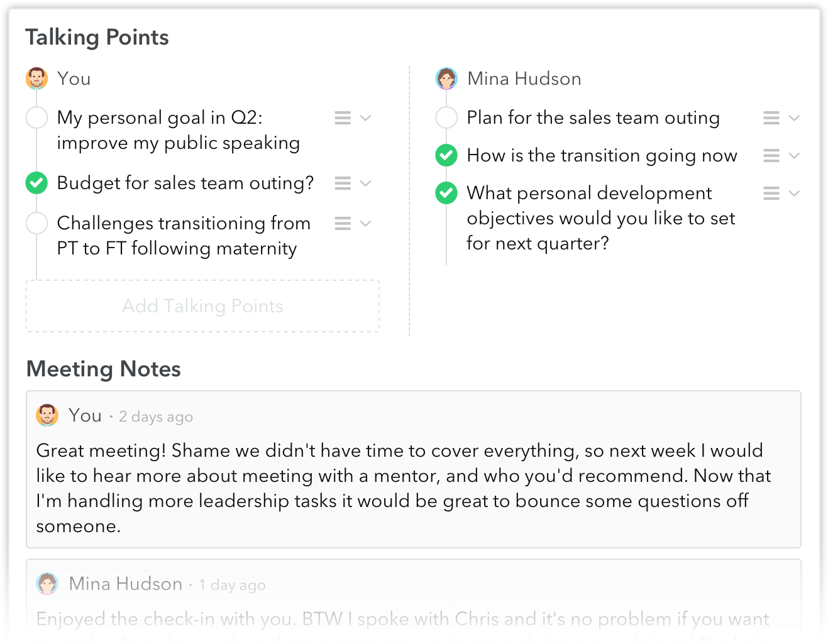Open chevron menu for How is the transition

point(794,156)
